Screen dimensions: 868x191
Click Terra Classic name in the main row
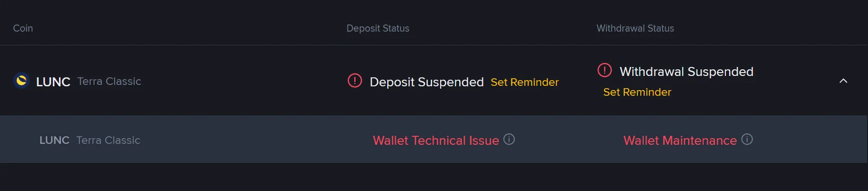(x=109, y=81)
